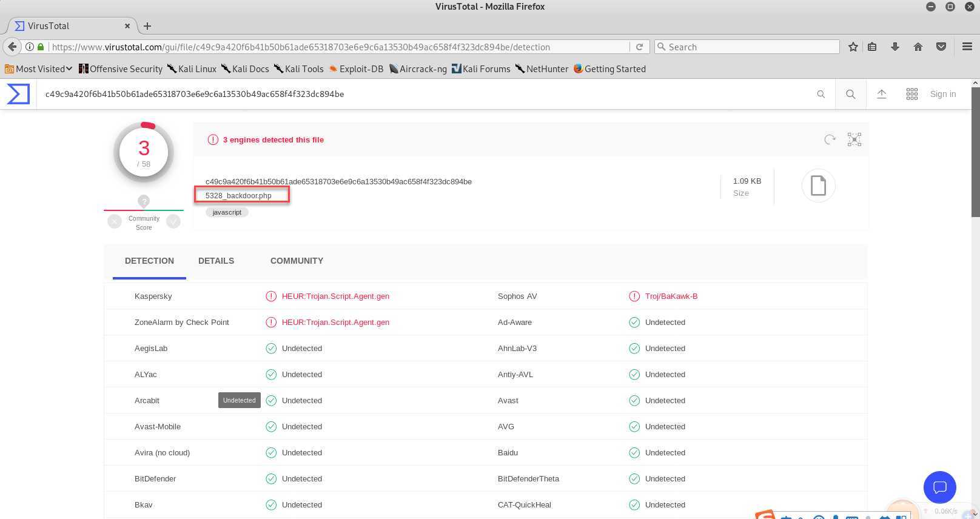Click the Firefox Search box
Image resolution: width=980 pixels, height=519 pixels.
point(747,47)
